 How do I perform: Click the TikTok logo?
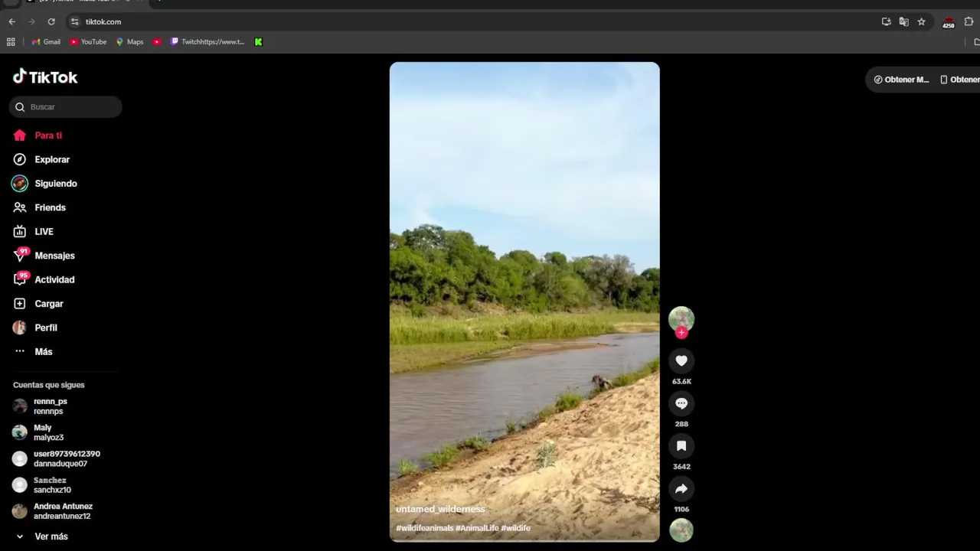point(45,77)
